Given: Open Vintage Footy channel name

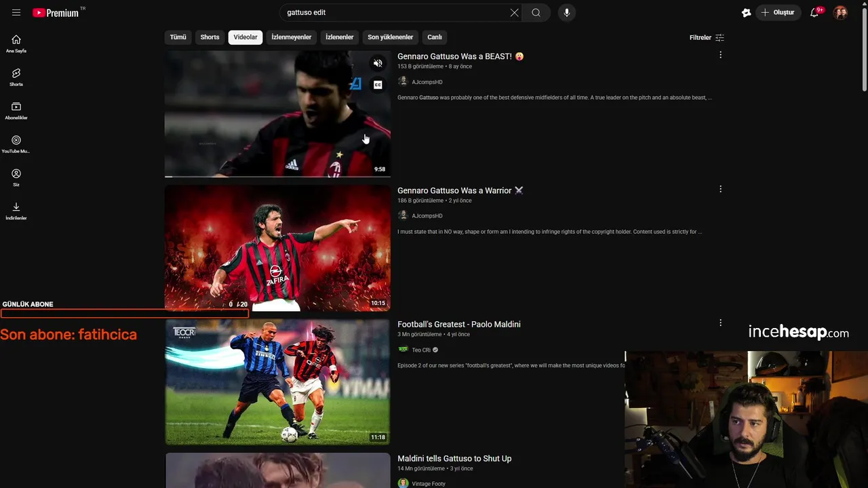Looking at the screenshot, I should coord(429,484).
